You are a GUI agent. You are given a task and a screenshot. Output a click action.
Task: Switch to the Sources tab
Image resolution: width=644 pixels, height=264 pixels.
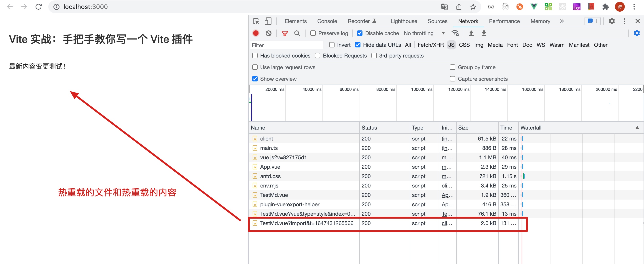(x=438, y=21)
